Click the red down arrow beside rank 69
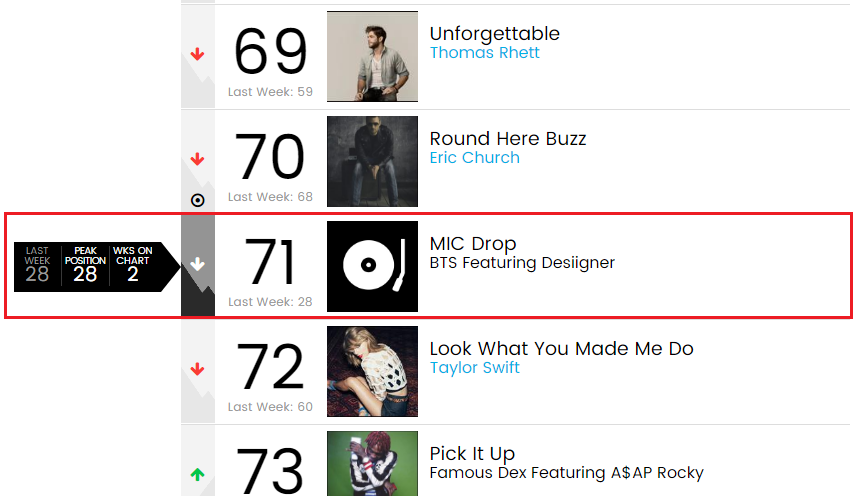 click(x=197, y=55)
